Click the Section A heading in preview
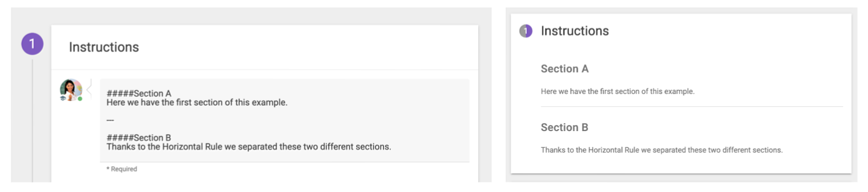Image resolution: width=868 pixels, height=192 pixels. 564,69
